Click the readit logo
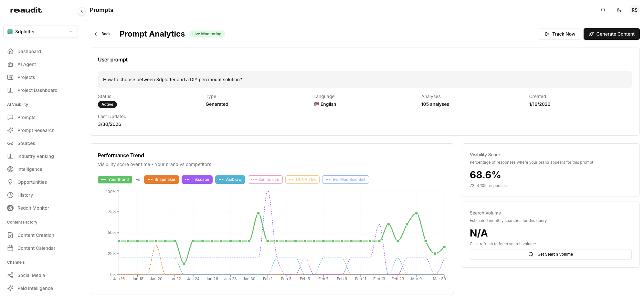The height and width of the screenshot is (297, 644). tap(26, 10)
